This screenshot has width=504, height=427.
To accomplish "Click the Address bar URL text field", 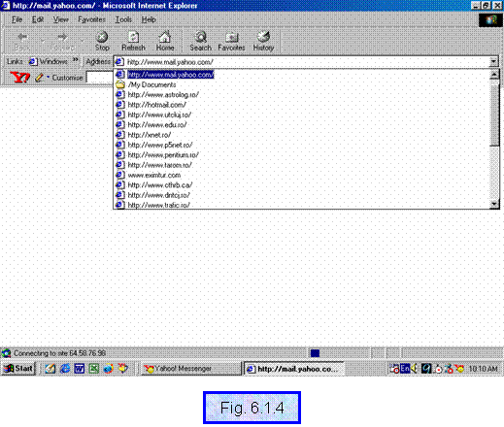I will pyautogui.click(x=306, y=61).
